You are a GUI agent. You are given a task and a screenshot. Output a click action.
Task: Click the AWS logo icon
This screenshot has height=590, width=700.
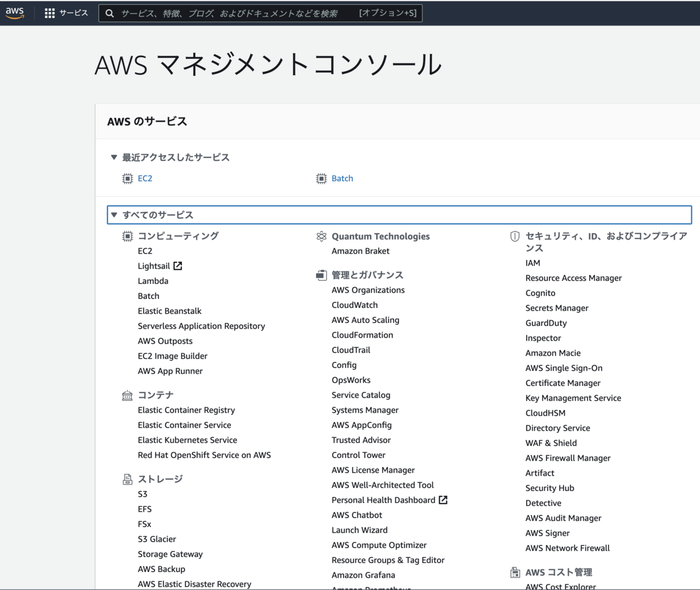(x=15, y=13)
